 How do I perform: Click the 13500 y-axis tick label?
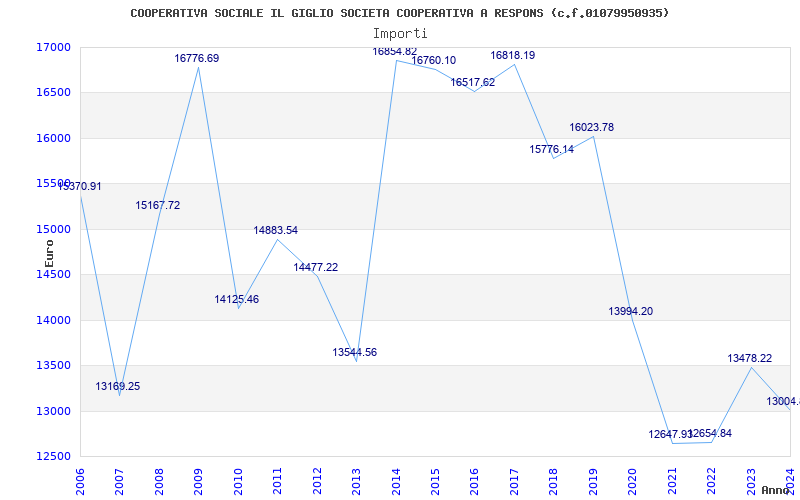pyautogui.click(x=53, y=366)
